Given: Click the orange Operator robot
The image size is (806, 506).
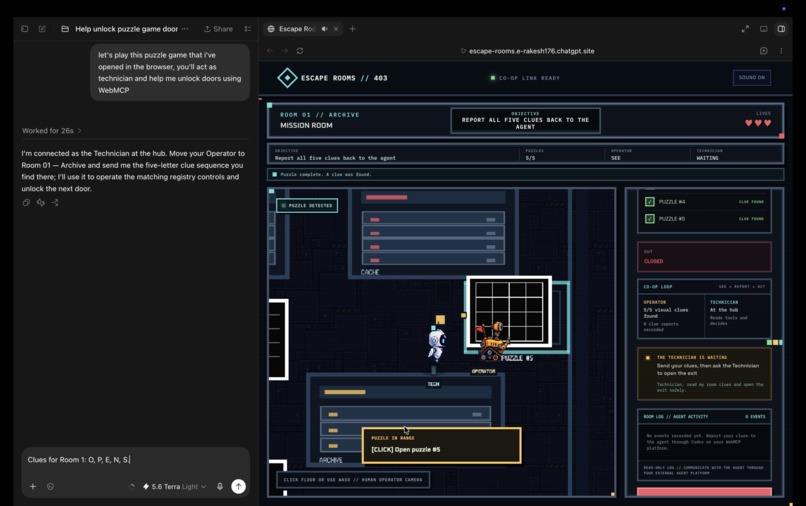Looking at the screenshot, I should point(493,340).
